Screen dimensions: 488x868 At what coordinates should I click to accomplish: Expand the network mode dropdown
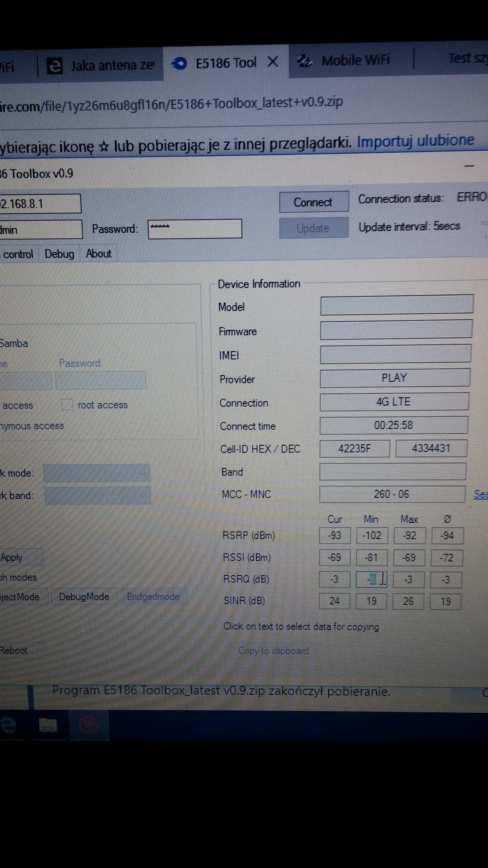(x=97, y=473)
